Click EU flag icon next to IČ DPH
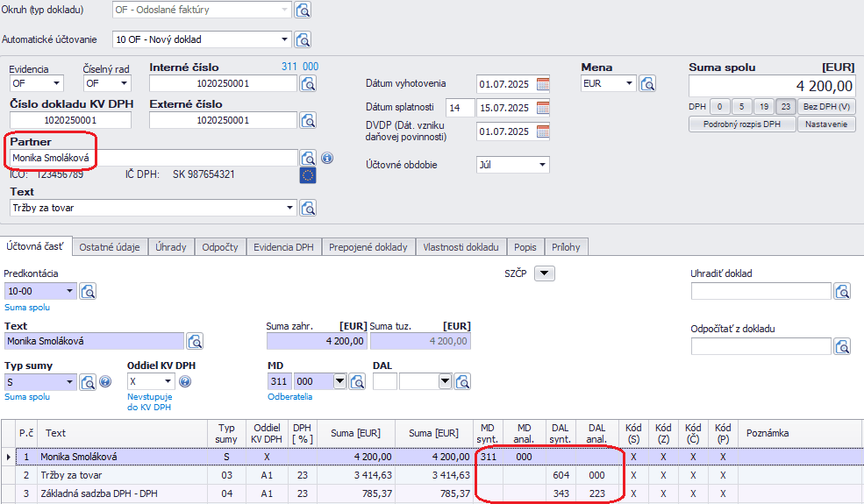The width and height of the screenshot is (864, 504). coord(308,175)
